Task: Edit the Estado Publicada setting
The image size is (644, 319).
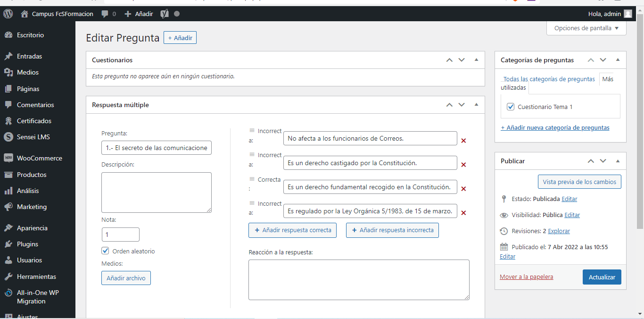Action: (x=570, y=199)
